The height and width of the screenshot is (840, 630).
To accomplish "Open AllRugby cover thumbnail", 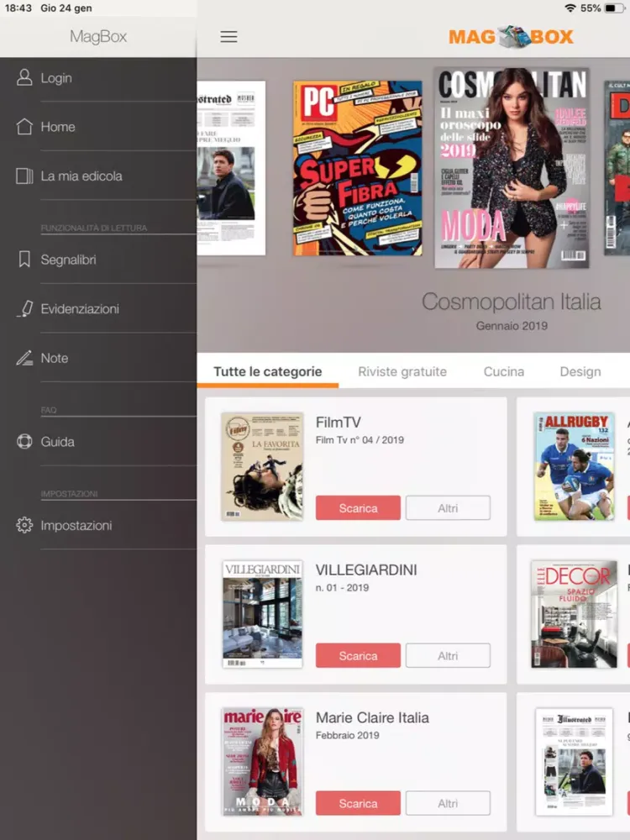I will [x=574, y=466].
